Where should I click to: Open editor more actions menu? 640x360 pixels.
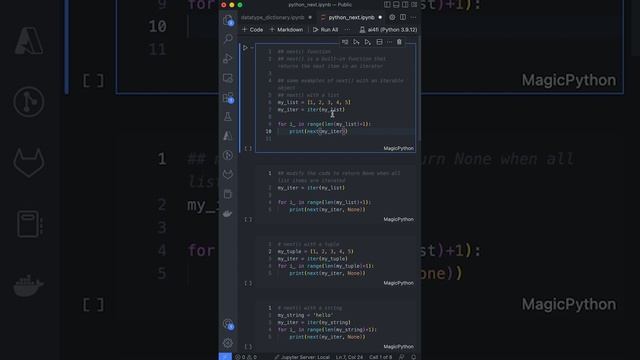click(413, 18)
